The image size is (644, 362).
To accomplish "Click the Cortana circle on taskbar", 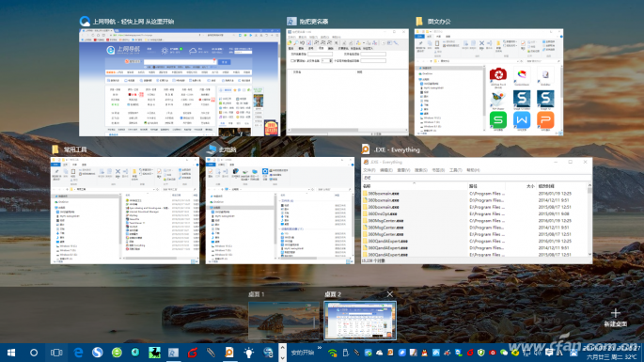I will (x=34, y=353).
